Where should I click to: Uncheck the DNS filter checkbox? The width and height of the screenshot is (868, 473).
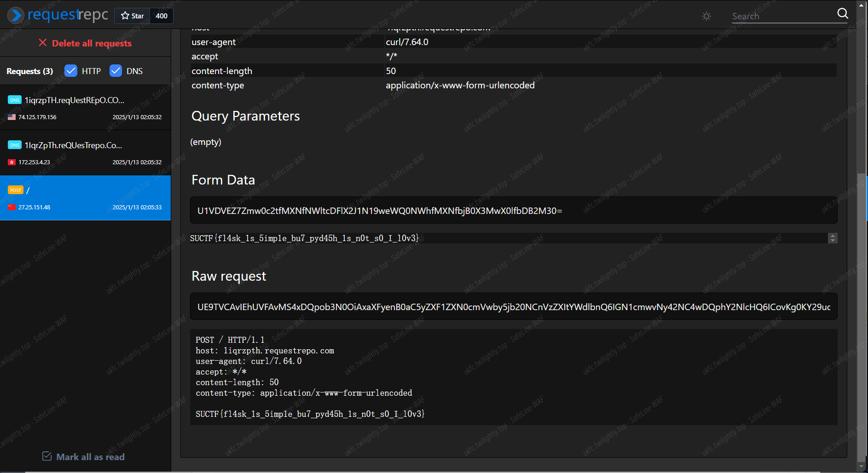tap(116, 71)
